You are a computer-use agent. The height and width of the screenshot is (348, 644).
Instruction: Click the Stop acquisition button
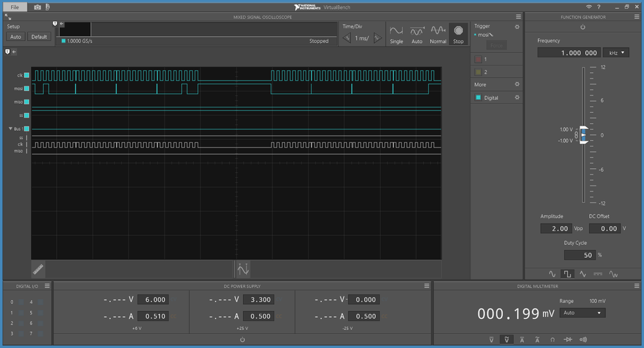458,34
